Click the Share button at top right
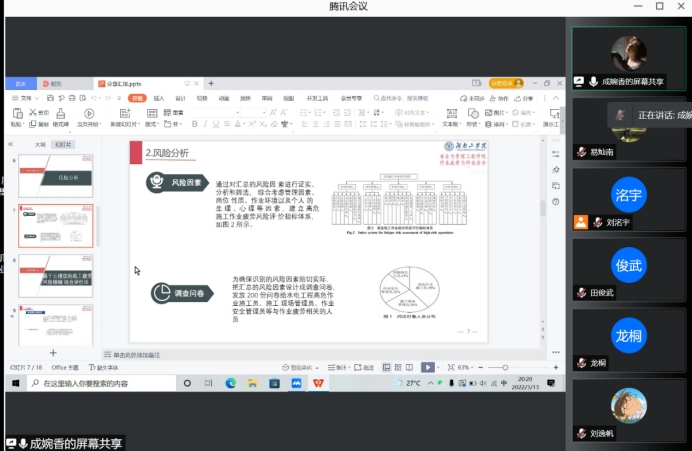This screenshot has height=451, width=692. (x=526, y=99)
